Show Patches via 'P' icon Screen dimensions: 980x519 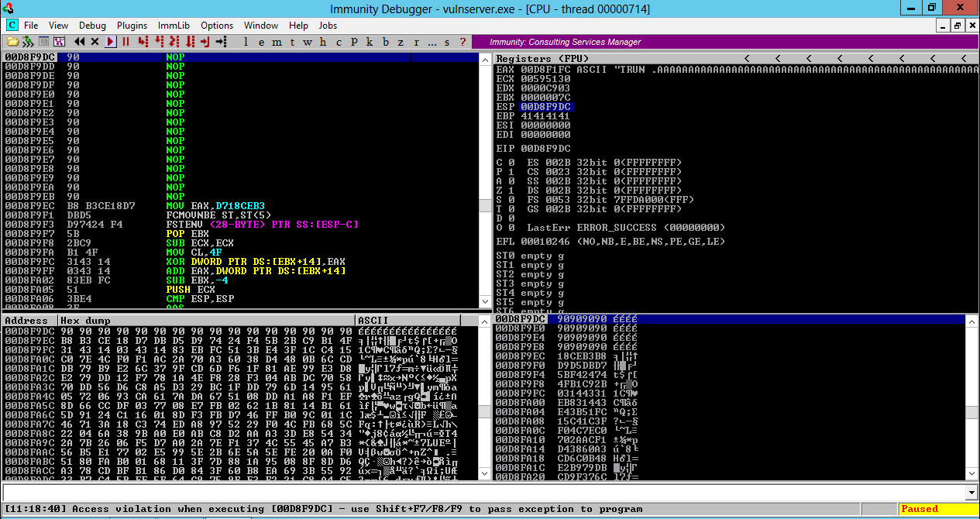(354, 41)
